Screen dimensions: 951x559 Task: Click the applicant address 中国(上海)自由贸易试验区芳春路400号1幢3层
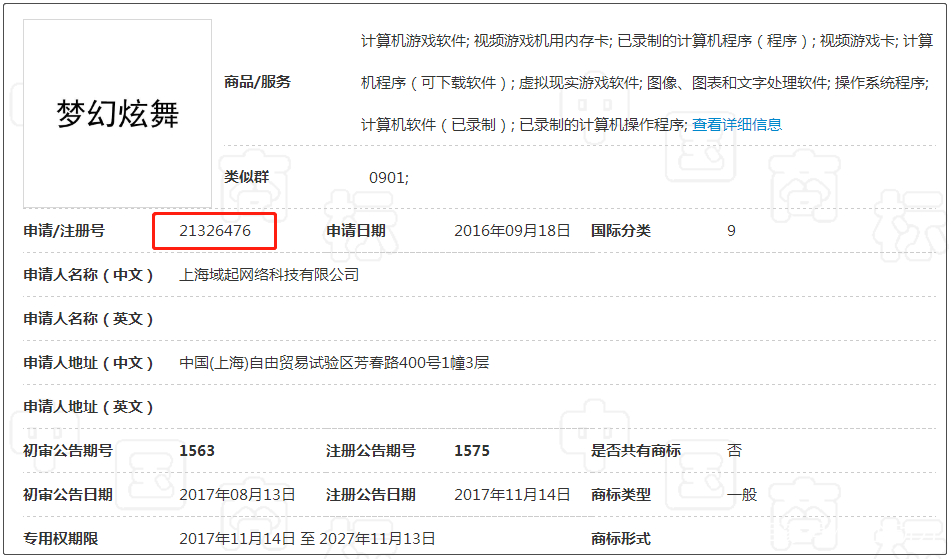334,363
